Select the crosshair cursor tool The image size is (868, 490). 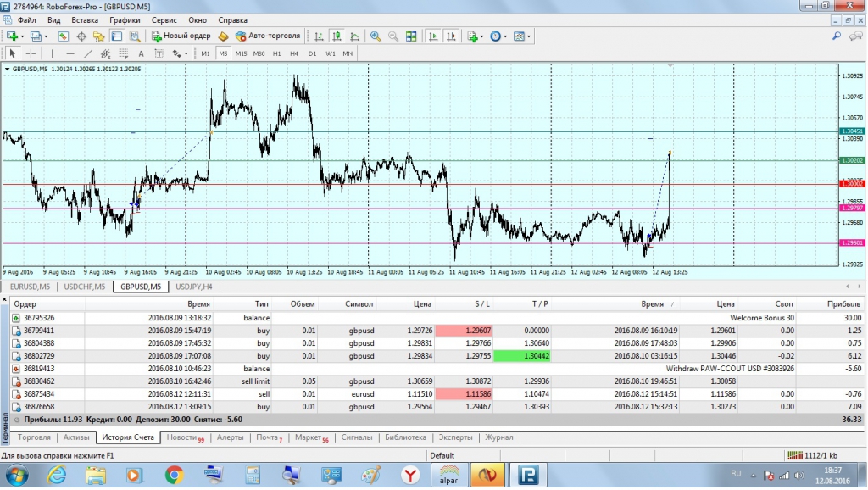(x=31, y=53)
